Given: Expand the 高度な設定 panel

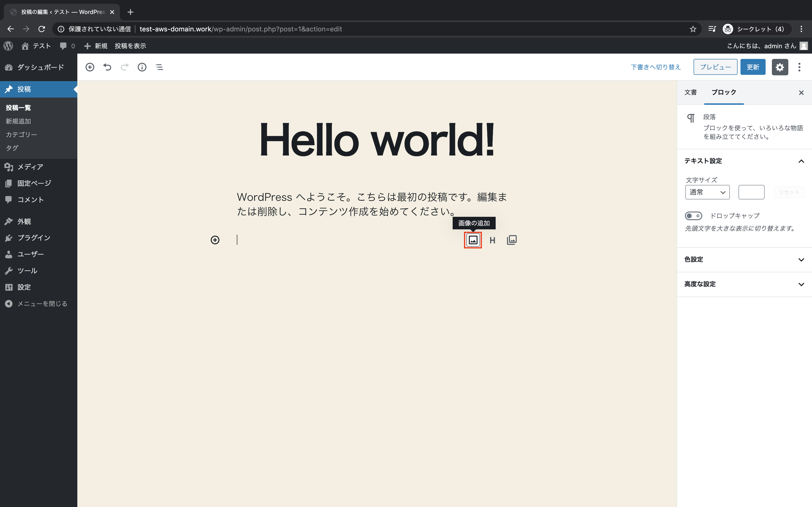Looking at the screenshot, I should coord(744,284).
